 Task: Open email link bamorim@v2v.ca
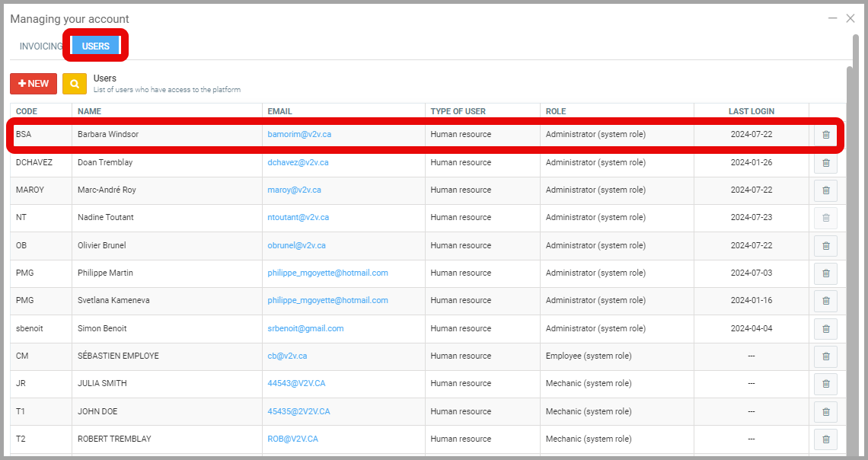pyautogui.click(x=299, y=135)
